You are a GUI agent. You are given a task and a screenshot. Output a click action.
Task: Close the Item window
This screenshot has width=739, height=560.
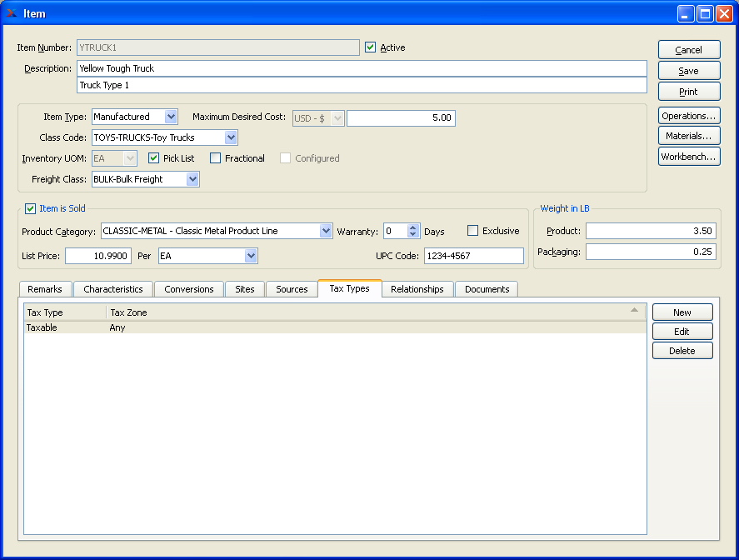coord(724,13)
